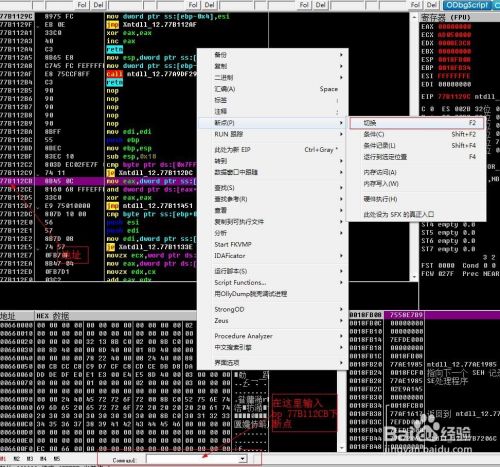Viewport: 500px width, 467px height.
Task: Select stack entry ntdll_12.77AE1985 at 0018FB20
Action: pos(461,364)
